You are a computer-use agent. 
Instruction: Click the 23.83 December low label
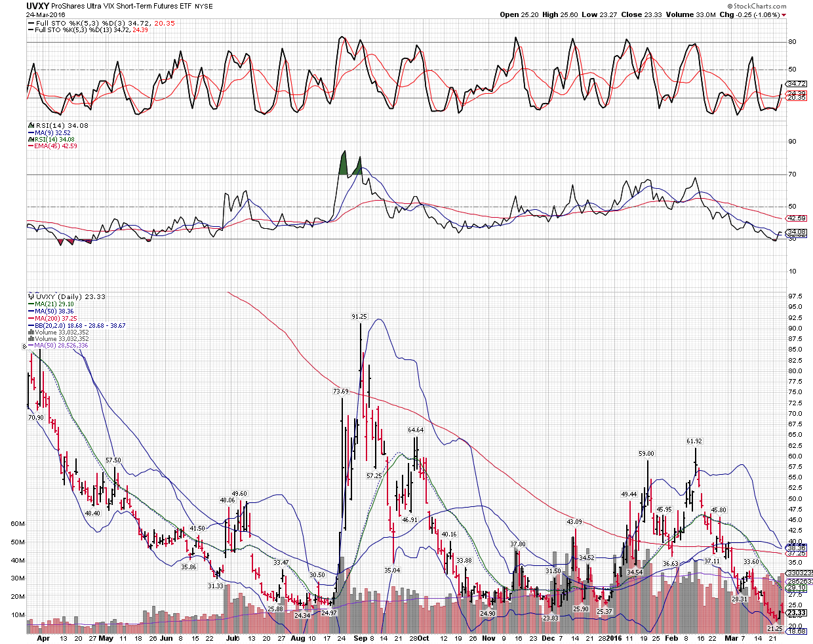(551, 618)
